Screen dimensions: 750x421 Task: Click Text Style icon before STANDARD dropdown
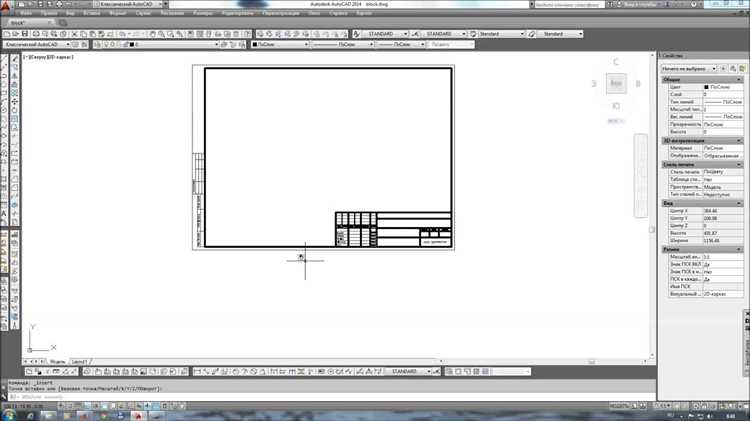(x=356, y=34)
